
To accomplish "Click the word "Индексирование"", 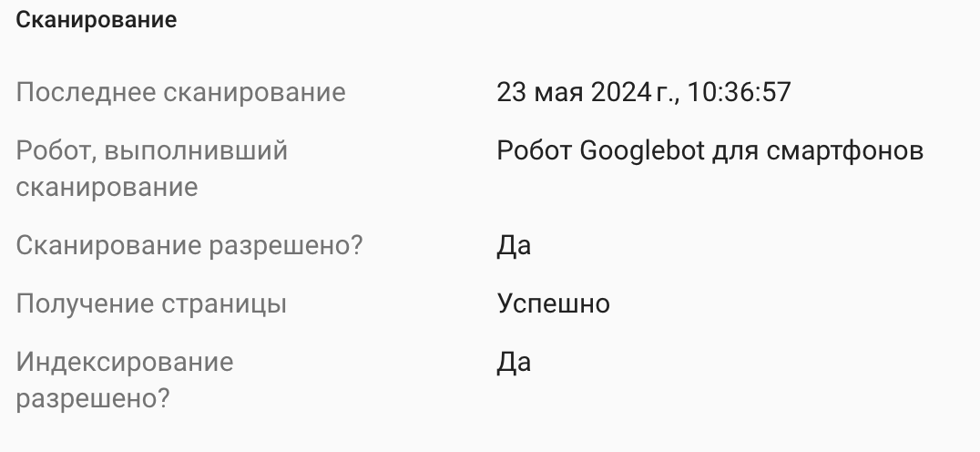I will [125, 363].
